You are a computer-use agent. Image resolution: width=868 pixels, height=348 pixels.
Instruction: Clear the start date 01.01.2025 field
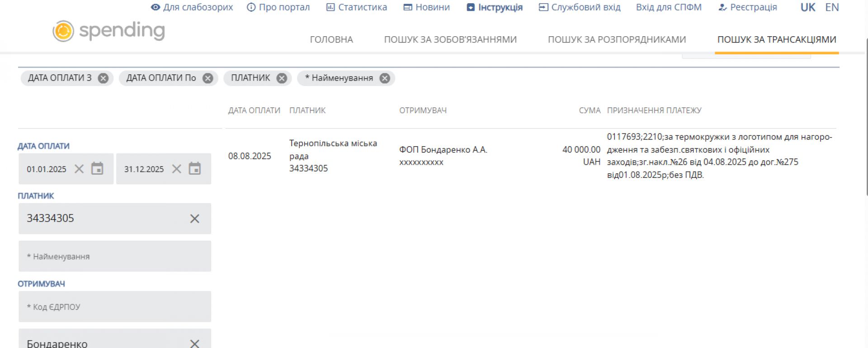(79, 169)
